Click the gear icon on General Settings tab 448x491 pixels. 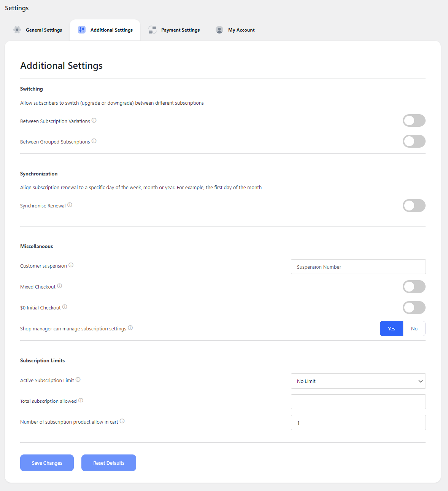[x=17, y=30]
